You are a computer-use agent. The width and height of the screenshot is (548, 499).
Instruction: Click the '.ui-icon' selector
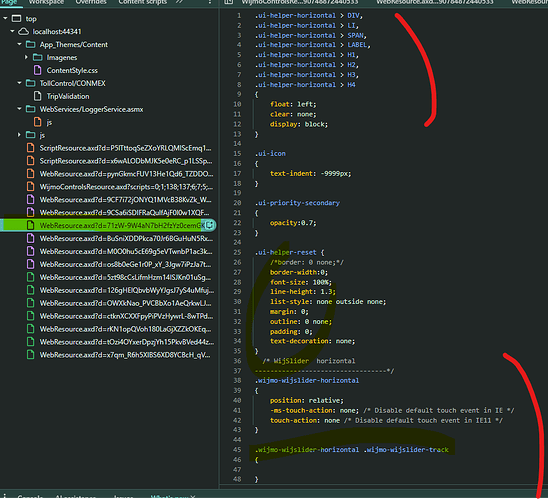(270, 153)
